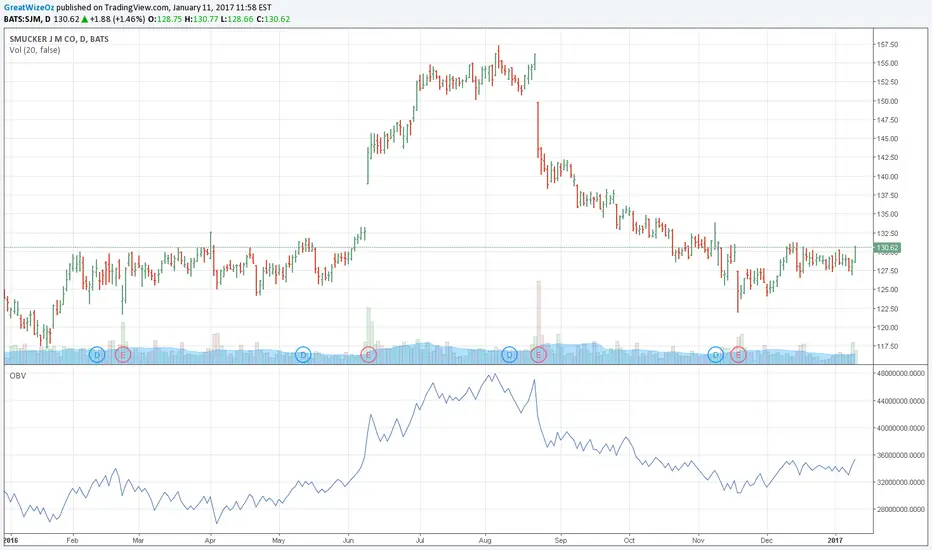Click the February earnings E marker

click(x=122, y=355)
